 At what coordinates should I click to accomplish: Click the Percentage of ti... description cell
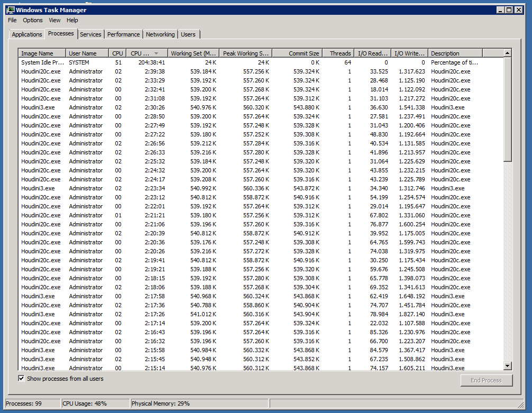tap(454, 62)
